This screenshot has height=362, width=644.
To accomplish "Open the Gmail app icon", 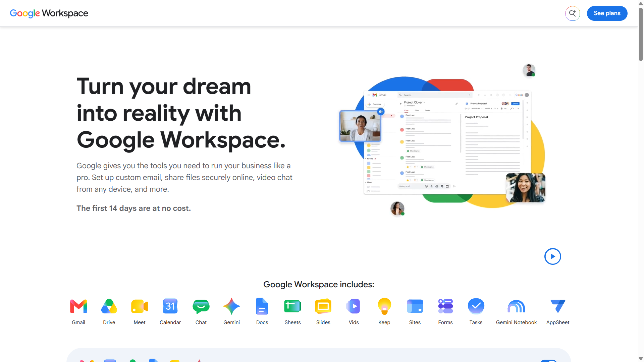I will (x=78, y=306).
